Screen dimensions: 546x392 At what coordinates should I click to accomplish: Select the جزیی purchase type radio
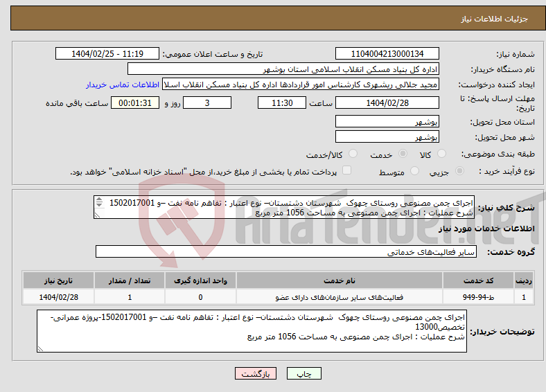tap(459, 171)
